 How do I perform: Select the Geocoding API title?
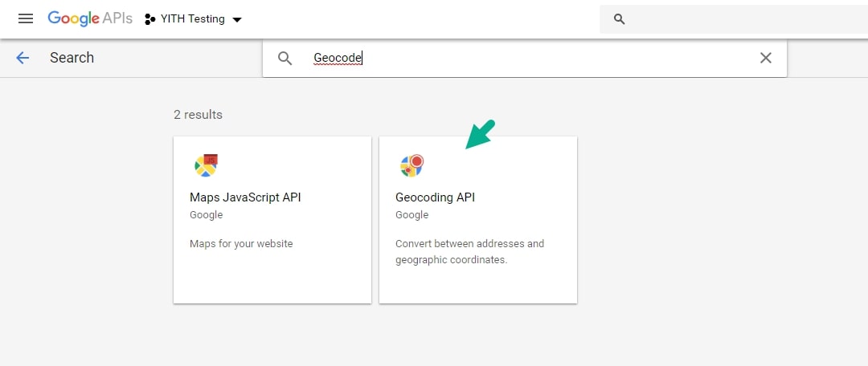(x=435, y=197)
